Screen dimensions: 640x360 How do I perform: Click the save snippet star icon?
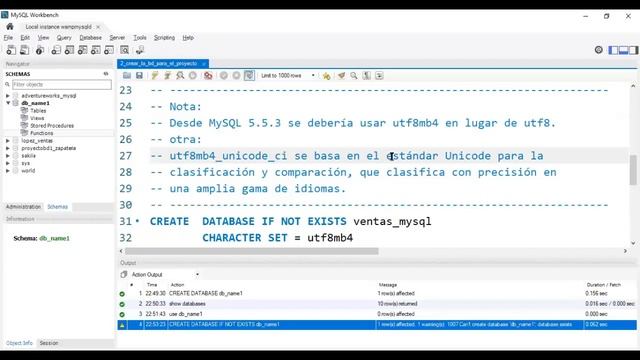(326, 76)
